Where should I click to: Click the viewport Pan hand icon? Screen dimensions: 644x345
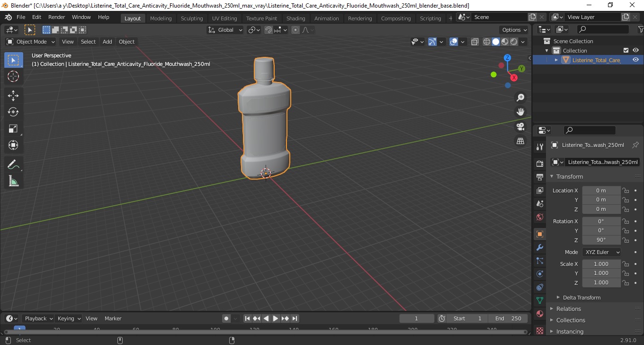point(520,112)
